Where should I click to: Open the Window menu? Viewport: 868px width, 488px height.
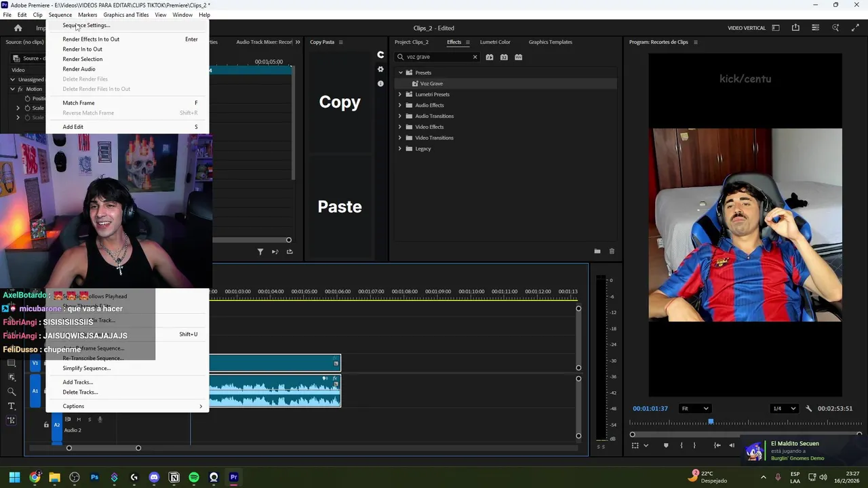[x=182, y=14]
